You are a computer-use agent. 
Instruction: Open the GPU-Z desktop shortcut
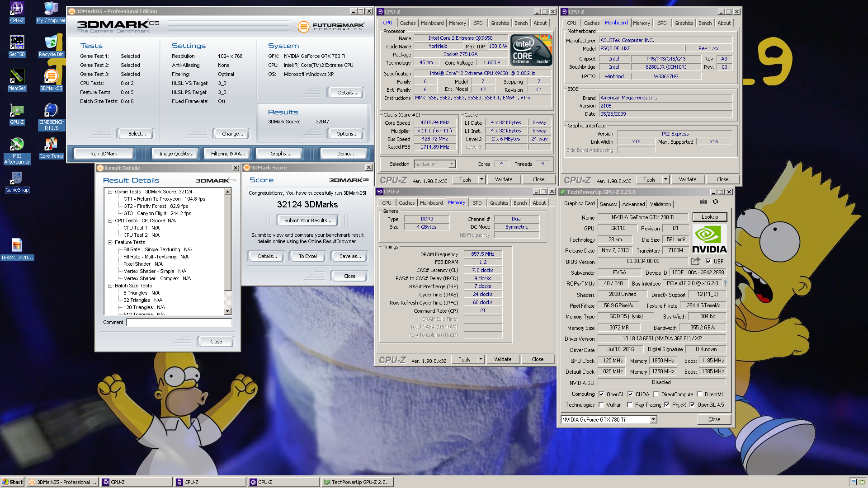[x=17, y=113]
